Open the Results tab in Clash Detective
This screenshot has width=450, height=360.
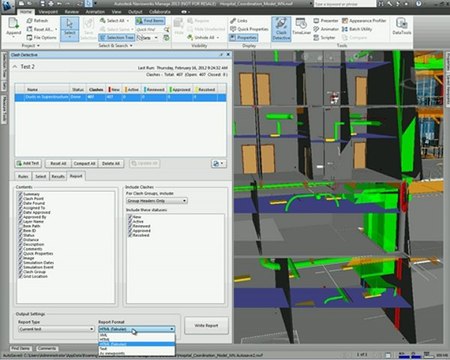[x=58, y=176]
